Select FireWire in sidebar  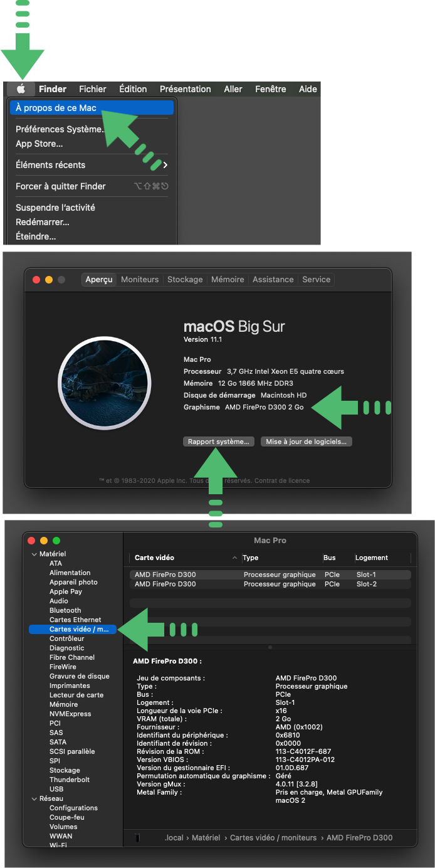(x=63, y=667)
